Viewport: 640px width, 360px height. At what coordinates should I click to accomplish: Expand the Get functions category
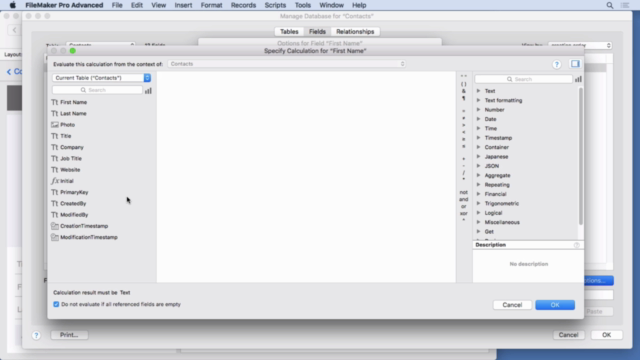pyautogui.click(x=478, y=231)
